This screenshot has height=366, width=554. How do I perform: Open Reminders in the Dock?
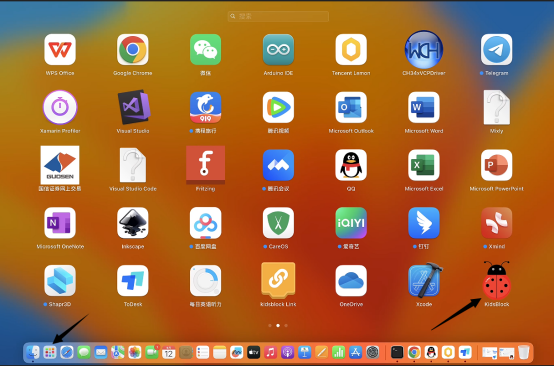202,352
